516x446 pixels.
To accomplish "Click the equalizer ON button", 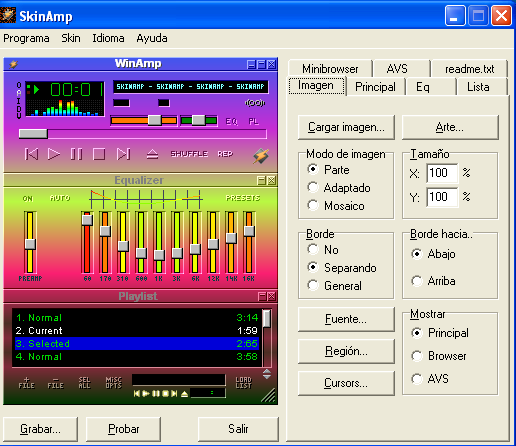I will coord(28,198).
